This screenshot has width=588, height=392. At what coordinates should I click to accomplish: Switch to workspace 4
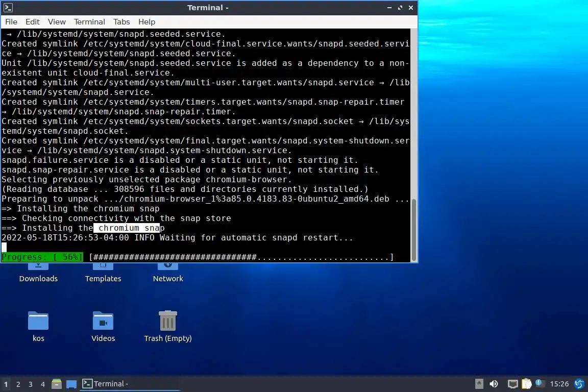[43, 384]
